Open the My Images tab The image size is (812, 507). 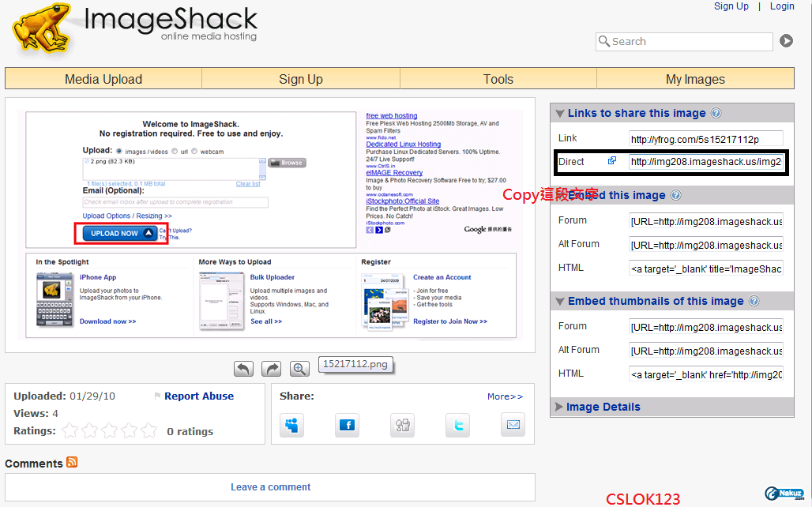pos(695,79)
